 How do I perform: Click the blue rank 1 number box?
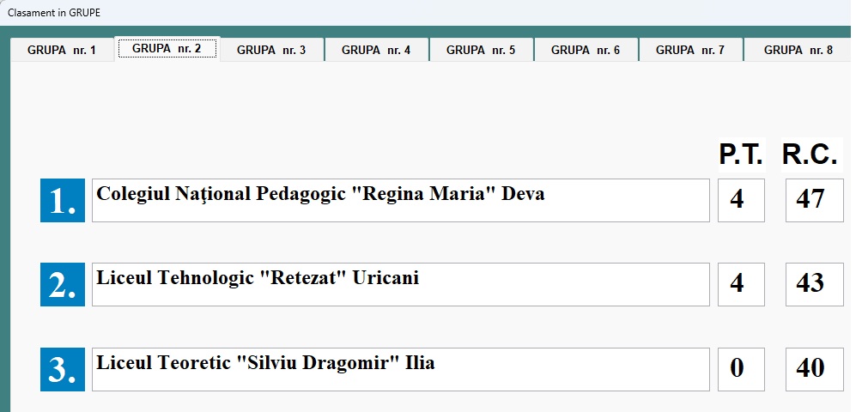[63, 200]
